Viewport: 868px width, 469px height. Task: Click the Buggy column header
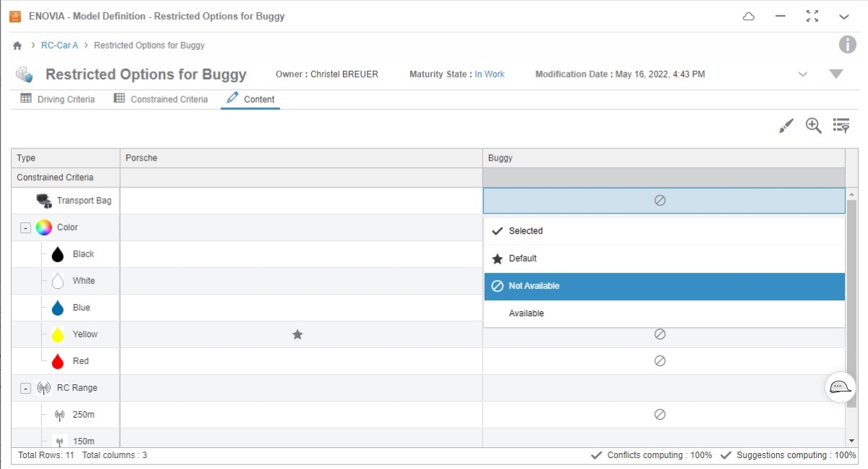click(x=664, y=158)
